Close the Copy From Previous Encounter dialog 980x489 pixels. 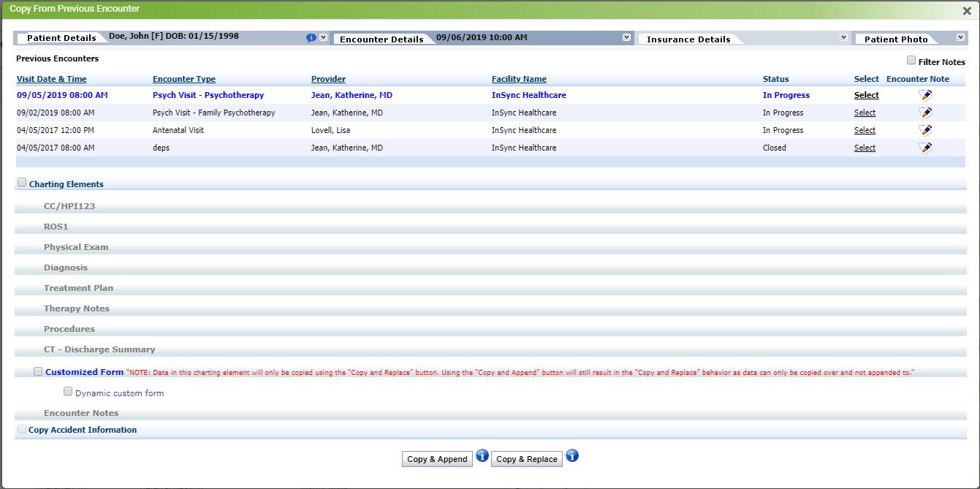click(967, 11)
